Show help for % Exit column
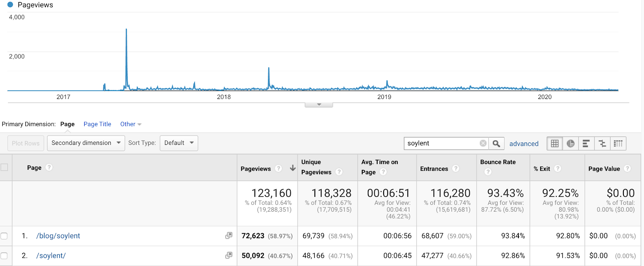The width and height of the screenshot is (644, 266). click(558, 169)
